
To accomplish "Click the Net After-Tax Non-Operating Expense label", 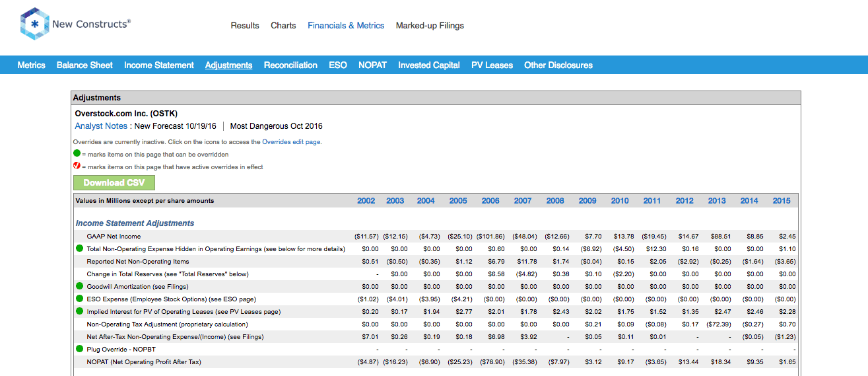I will [x=175, y=337].
